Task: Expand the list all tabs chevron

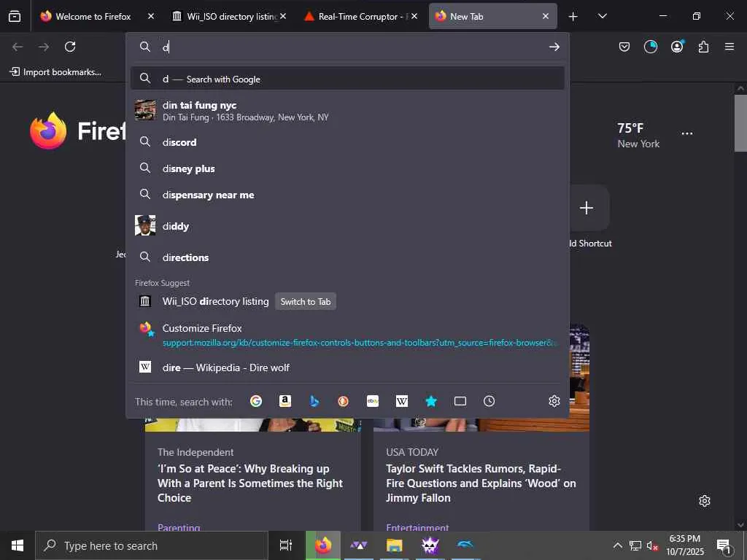Action: (602, 16)
